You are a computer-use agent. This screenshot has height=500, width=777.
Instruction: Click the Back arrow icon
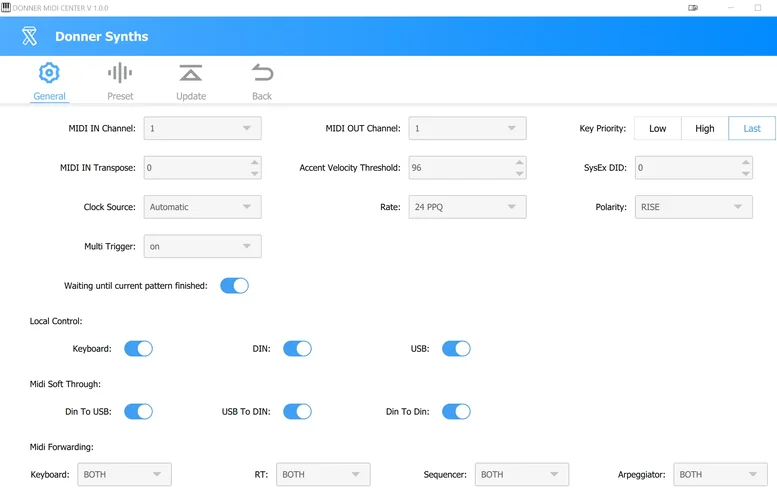[x=262, y=73]
